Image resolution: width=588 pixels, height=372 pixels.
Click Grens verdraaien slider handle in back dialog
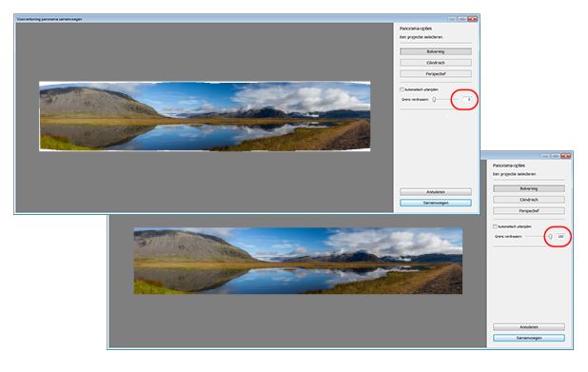click(x=550, y=237)
